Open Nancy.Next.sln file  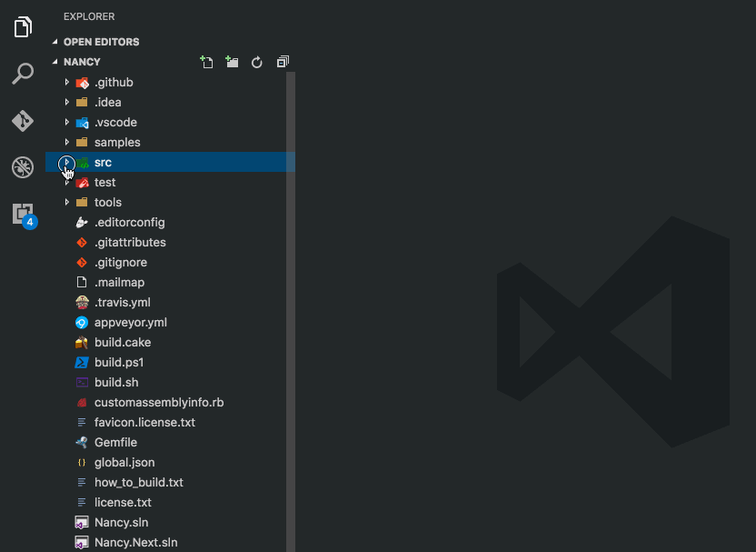point(136,543)
